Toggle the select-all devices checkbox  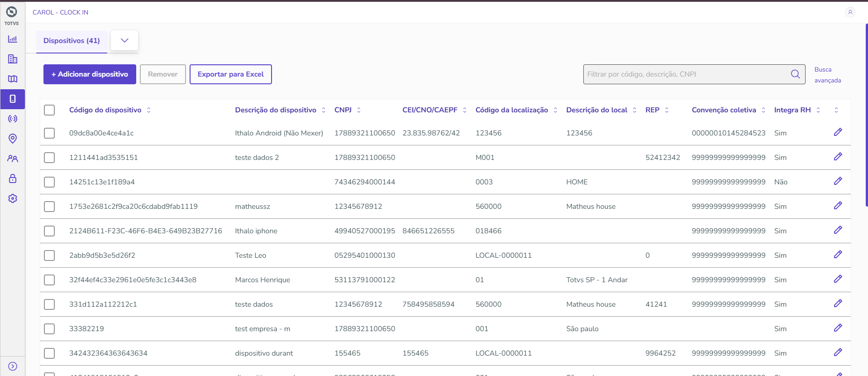point(49,110)
